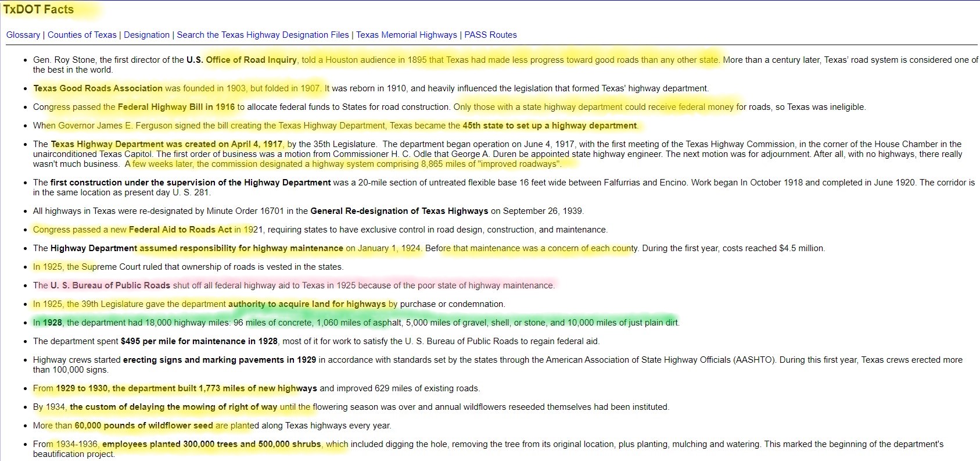Open the Glossary link
Image resolution: width=980 pixels, height=461 pixels.
click(x=23, y=35)
